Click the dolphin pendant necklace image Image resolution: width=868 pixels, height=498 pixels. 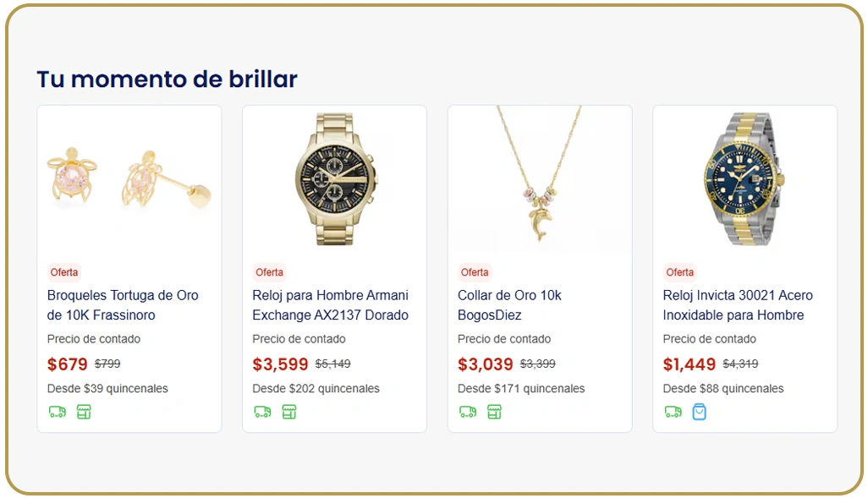tap(540, 179)
